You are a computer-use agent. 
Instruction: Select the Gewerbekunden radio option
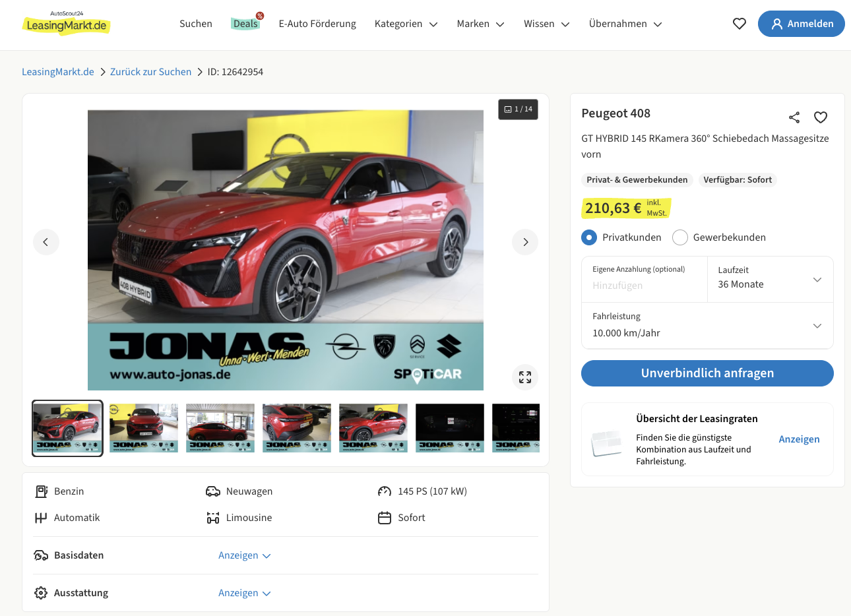[680, 237]
